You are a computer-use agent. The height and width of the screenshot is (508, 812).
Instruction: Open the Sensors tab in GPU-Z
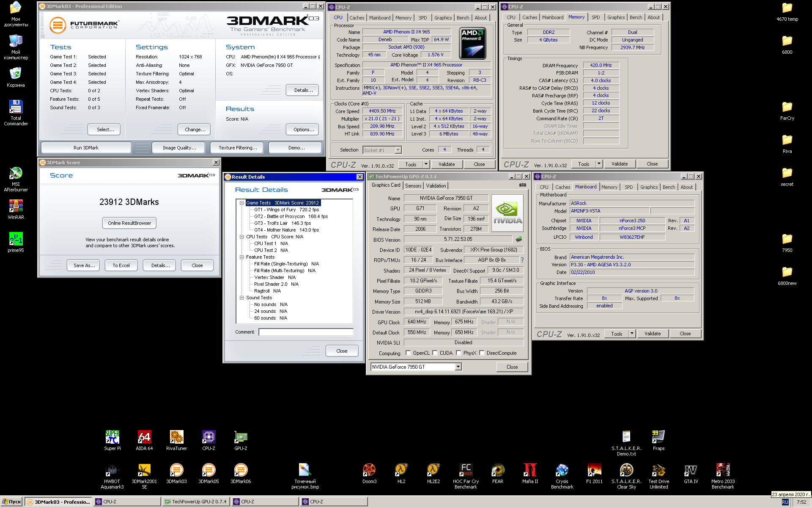click(x=413, y=186)
